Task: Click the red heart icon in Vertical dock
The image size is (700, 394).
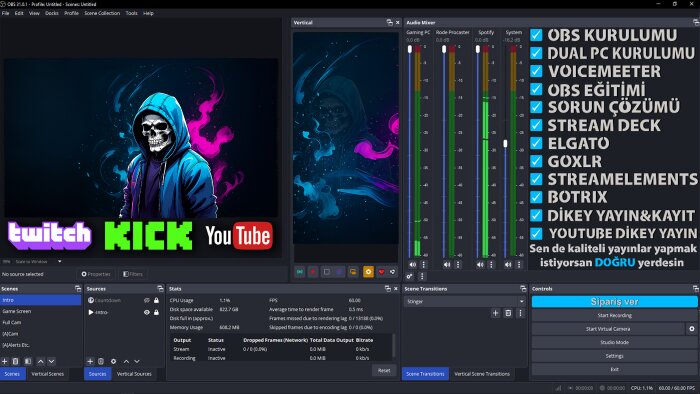Action: click(381, 271)
